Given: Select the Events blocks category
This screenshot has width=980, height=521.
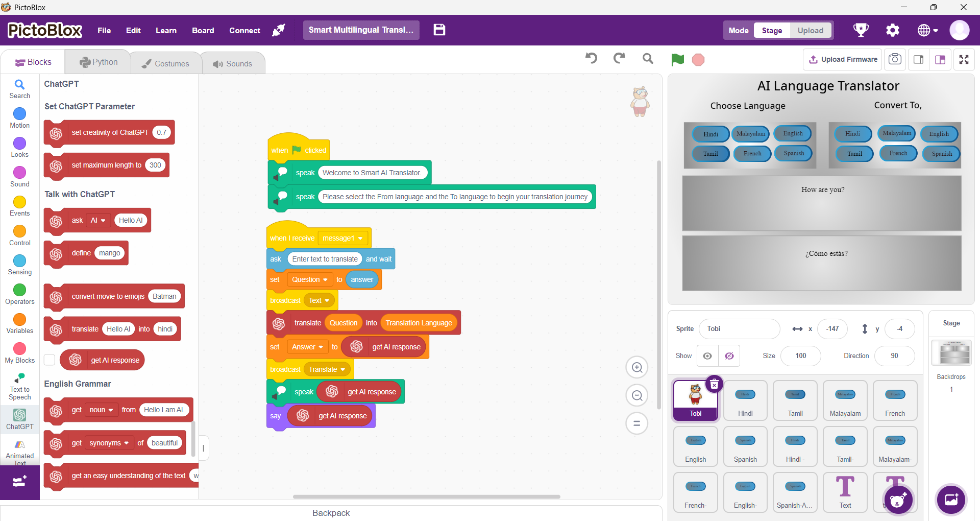Looking at the screenshot, I should coord(19,206).
